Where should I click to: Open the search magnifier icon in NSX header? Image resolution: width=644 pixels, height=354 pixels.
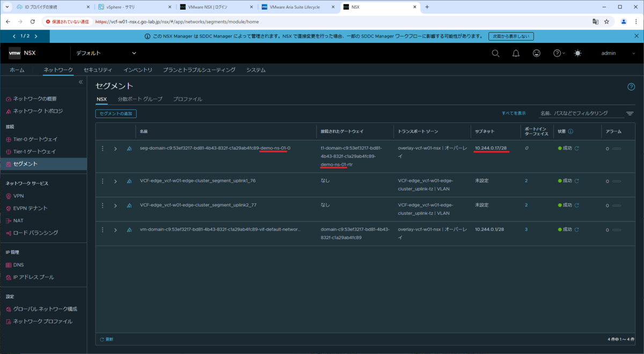(495, 53)
